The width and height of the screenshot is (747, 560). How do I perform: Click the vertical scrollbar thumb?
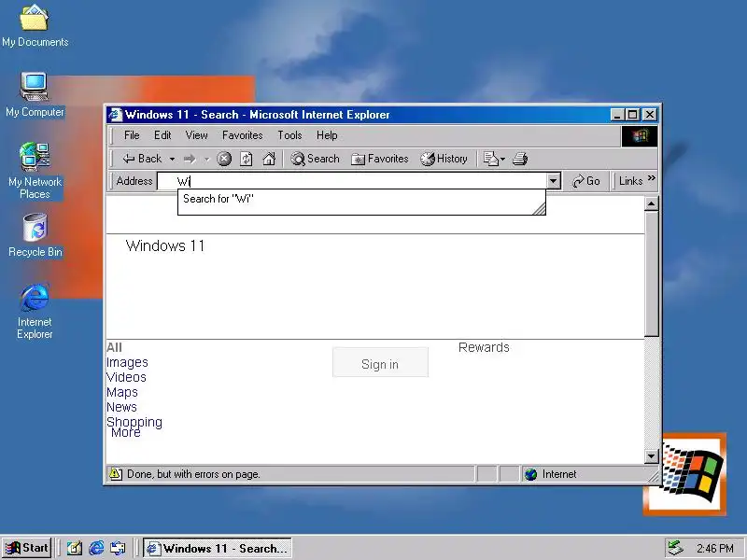click(651, 273)
